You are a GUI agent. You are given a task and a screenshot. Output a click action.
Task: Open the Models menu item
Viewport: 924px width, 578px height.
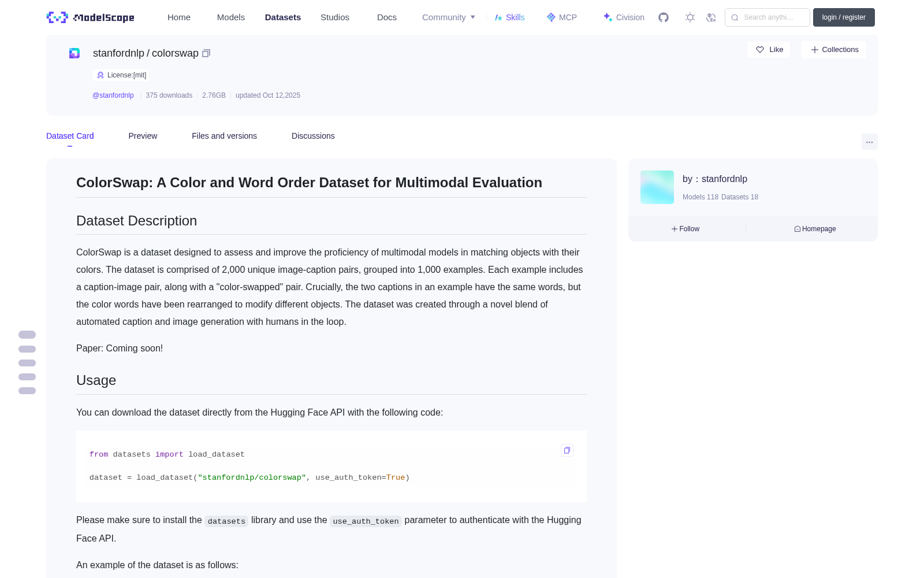pyautogui.click(x=231, y=17)
